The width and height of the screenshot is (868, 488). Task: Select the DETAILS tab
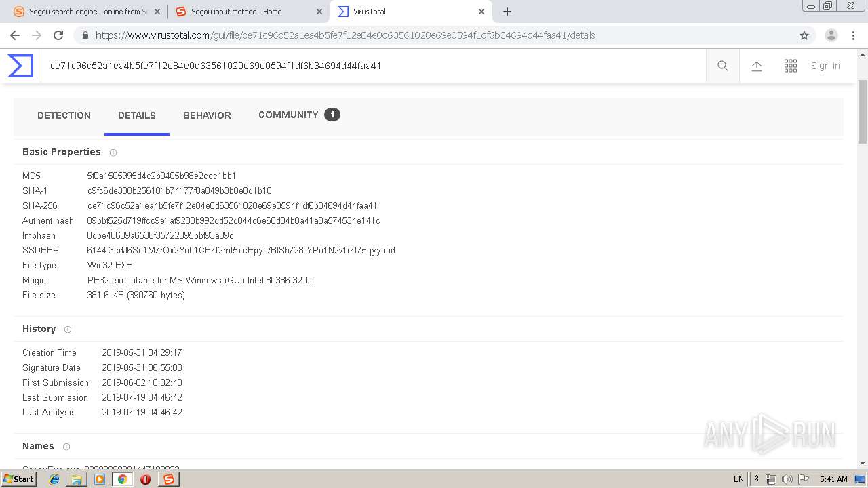pyautogui.click(x=137, y=115)
